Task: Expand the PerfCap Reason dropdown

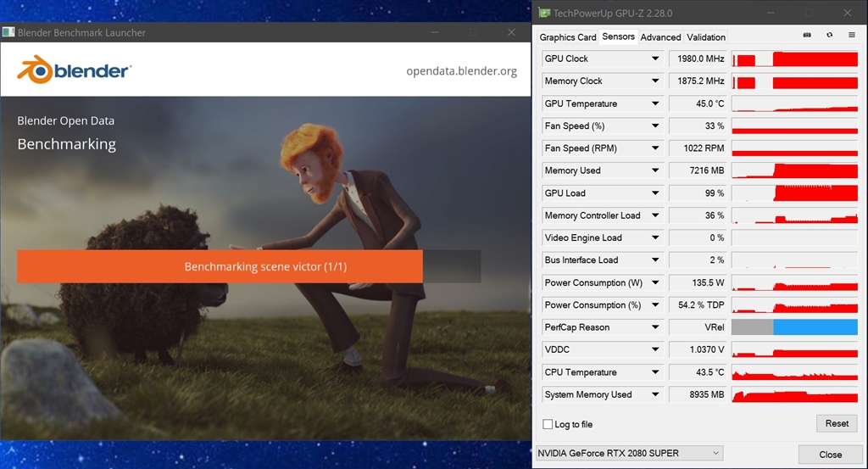Action: pyautogui.click(x=655, y=327)
